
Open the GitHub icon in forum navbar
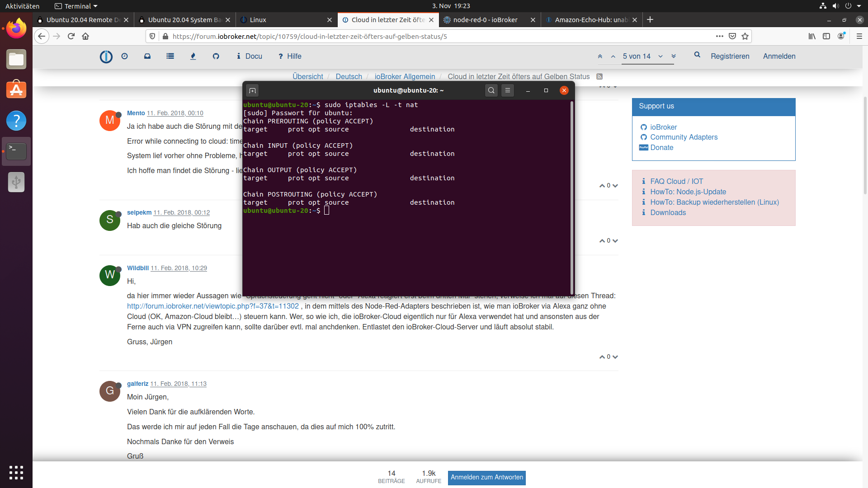(x=216, y=56)
